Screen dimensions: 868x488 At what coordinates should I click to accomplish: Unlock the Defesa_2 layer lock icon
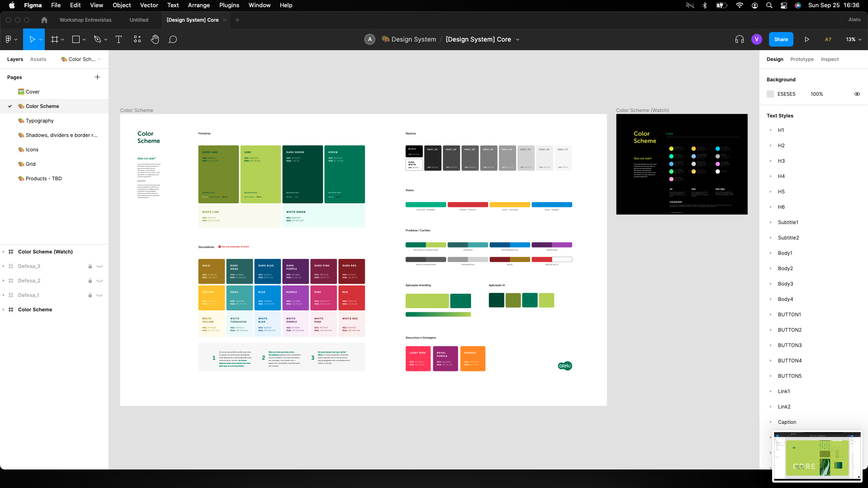coord(90,281)
